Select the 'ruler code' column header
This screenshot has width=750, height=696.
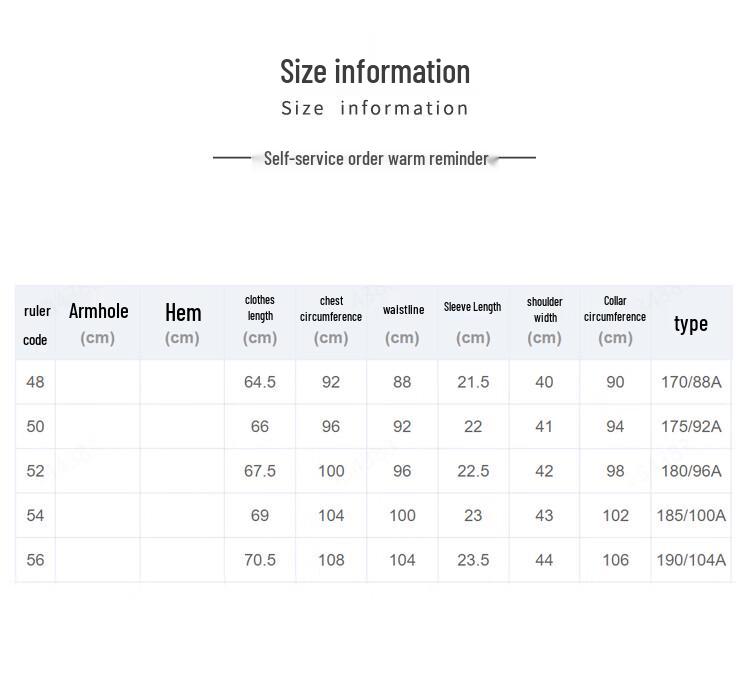pyautogui.click(x=35, y=323)
